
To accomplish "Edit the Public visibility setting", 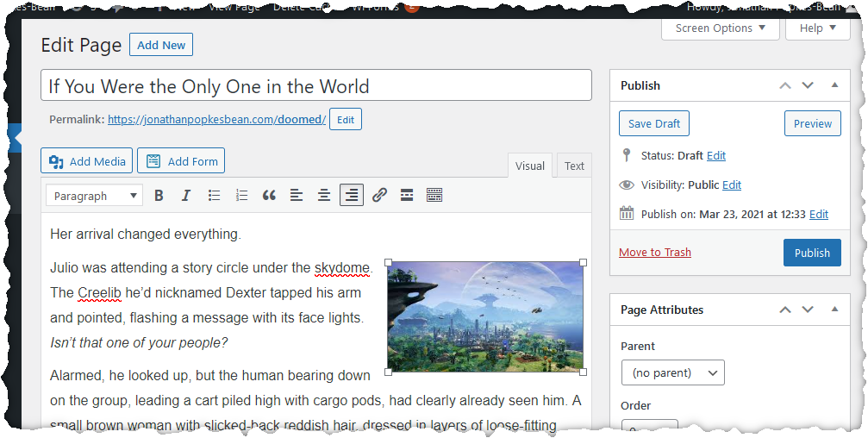I will click(731, 185).
